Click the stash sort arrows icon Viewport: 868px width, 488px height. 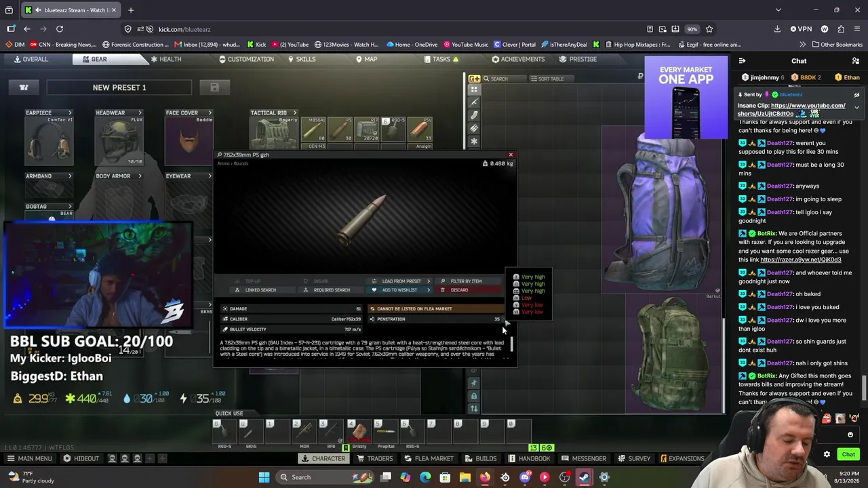[x=473, y=408]
